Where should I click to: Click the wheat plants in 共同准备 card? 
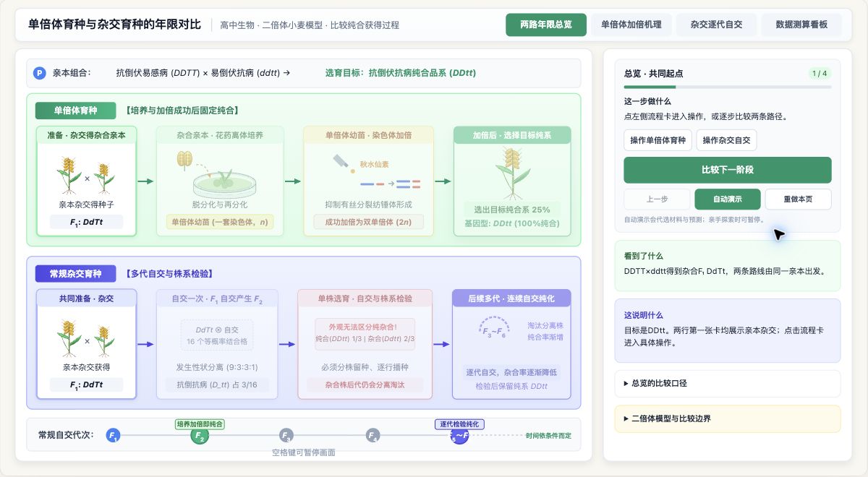pos(86,338)
